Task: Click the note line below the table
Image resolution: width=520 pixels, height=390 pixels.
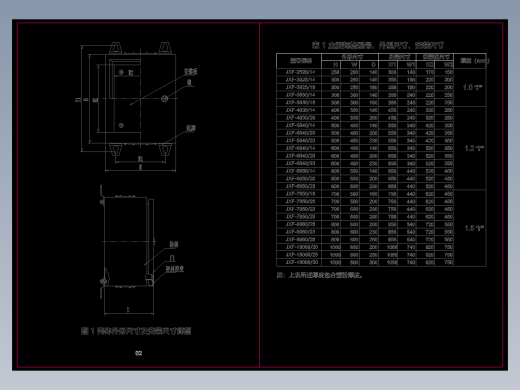Action: [x=319, y=275]
